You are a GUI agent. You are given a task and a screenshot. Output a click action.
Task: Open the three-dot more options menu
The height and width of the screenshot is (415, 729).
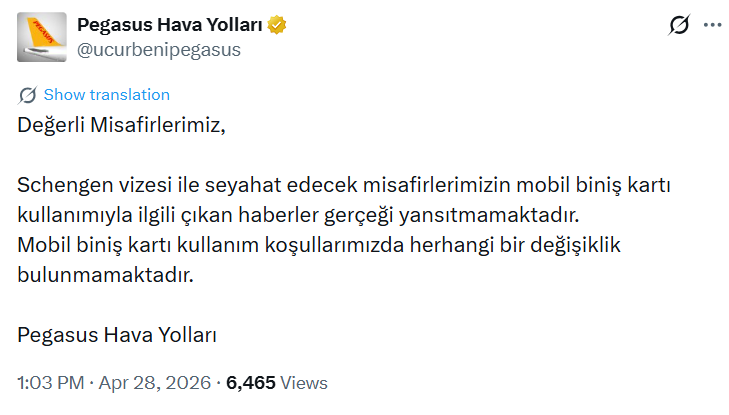pos(712,26)
